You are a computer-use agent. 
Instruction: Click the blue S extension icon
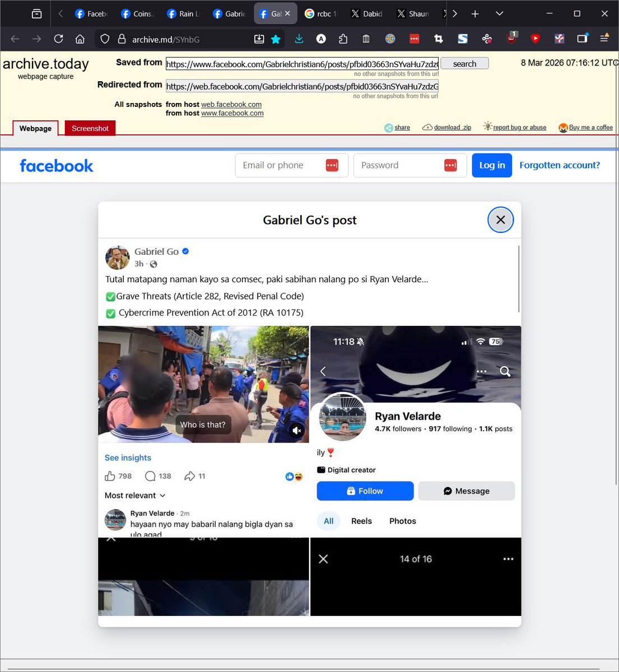463,39
